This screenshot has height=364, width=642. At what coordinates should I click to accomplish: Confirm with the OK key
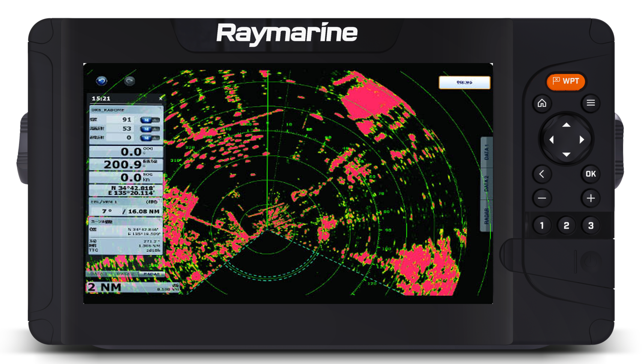[x=591, y=174]
